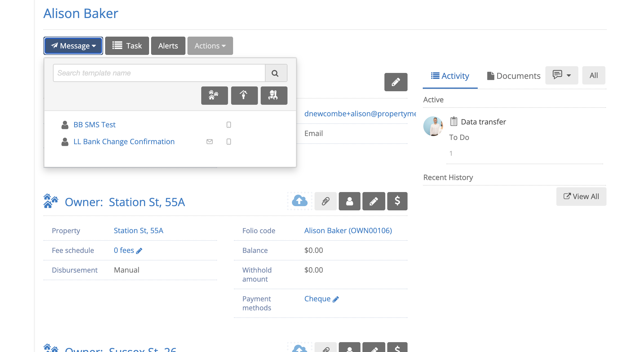Edit the 0 fees schedule link

(x=128, y=250)
